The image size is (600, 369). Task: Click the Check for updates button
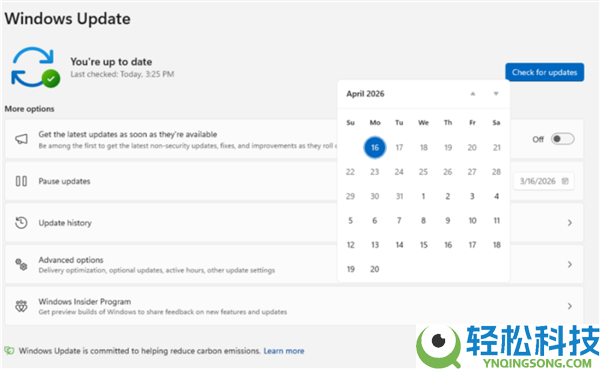545,72
